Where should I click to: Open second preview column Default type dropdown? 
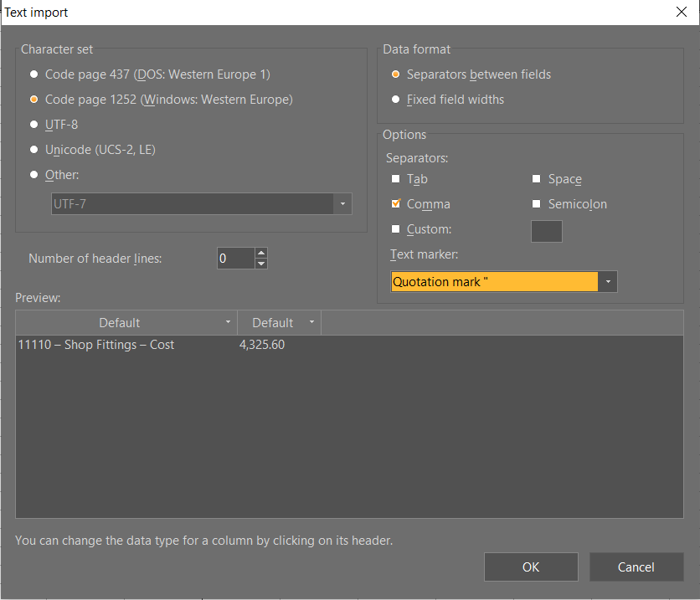pyautogui.click(x=311, y=323)
